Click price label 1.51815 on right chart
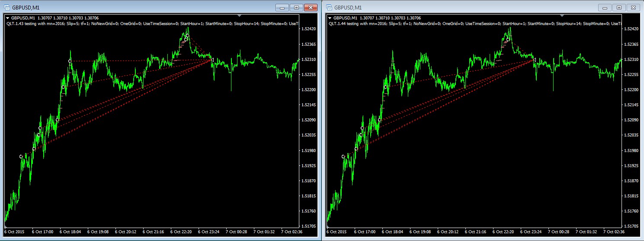 click(631, 196)
